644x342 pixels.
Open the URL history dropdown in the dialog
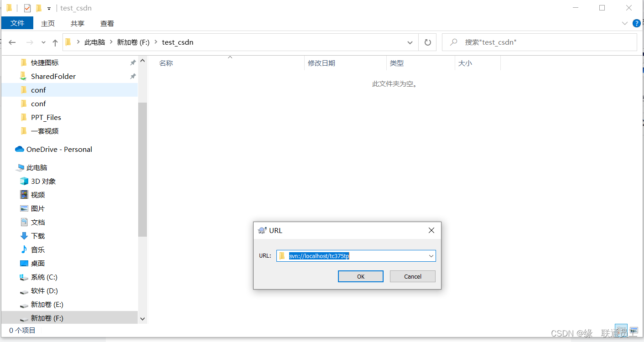coord(431,256)
